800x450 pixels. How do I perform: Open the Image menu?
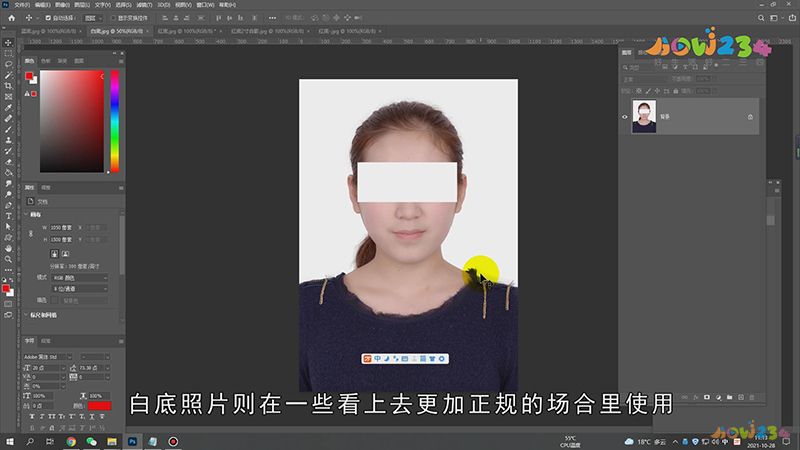tap(62, 5)
